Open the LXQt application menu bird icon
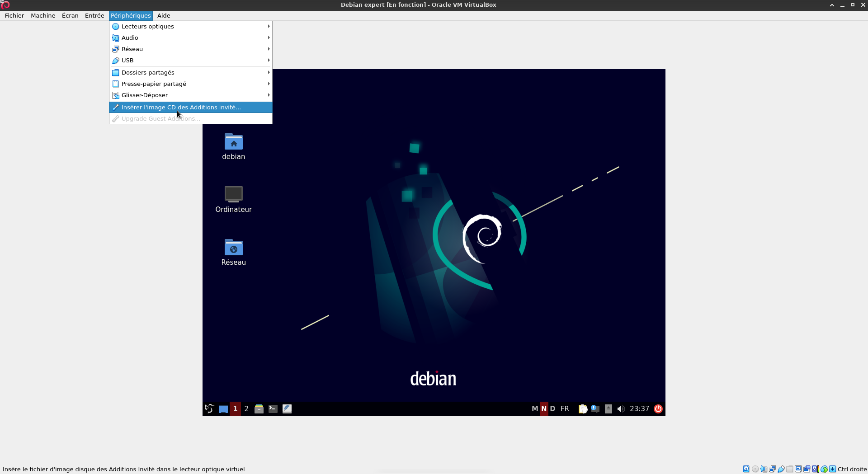 coord(209,408)
